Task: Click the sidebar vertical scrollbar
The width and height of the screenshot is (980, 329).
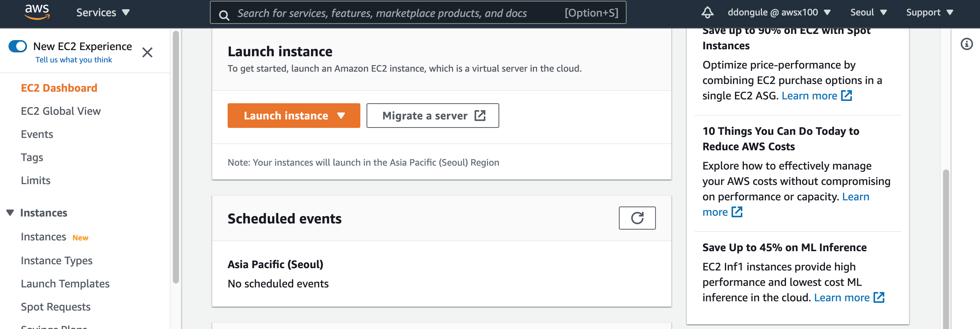Action: [x=176, y=157]
